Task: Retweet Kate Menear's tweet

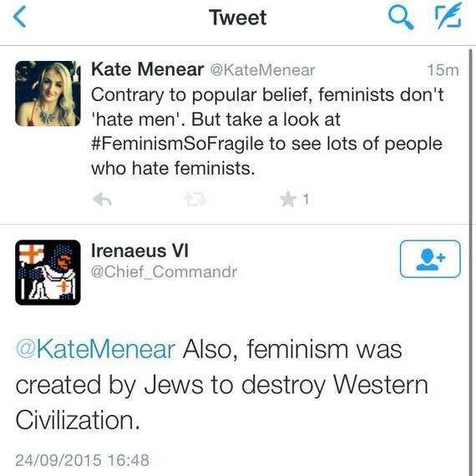Action: click(195, 200)
